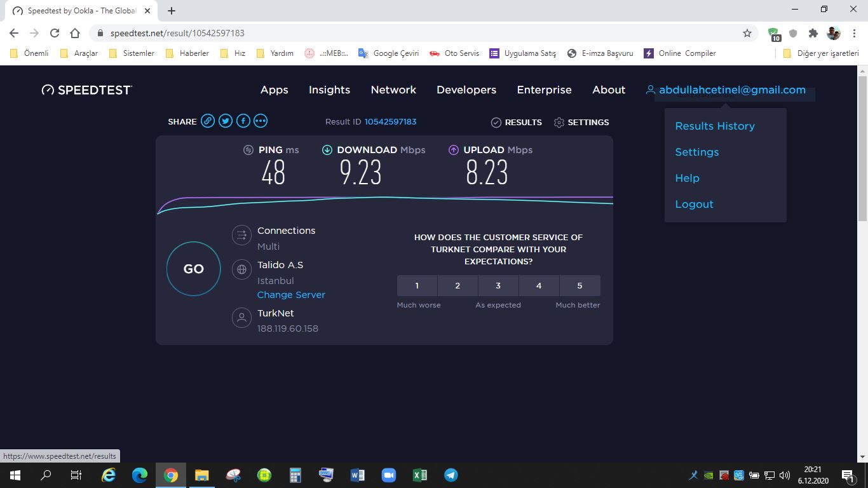Image resolution: width=868 pixels, height=488 pixels.
Task: Open SETTINGS next to RESULTS
Action: click(x=581, y=122)
